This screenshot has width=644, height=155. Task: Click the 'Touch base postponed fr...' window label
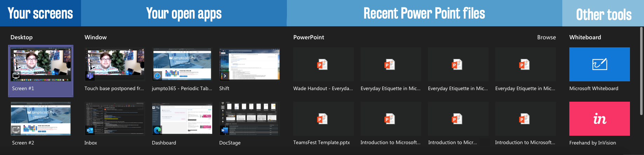114,88
